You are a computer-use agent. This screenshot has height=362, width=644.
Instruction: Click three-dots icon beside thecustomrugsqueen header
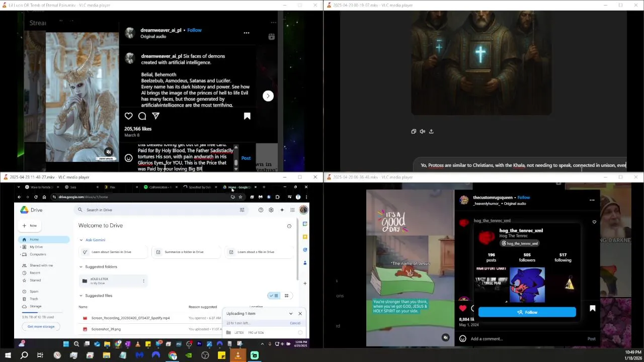tap(592, 200)
